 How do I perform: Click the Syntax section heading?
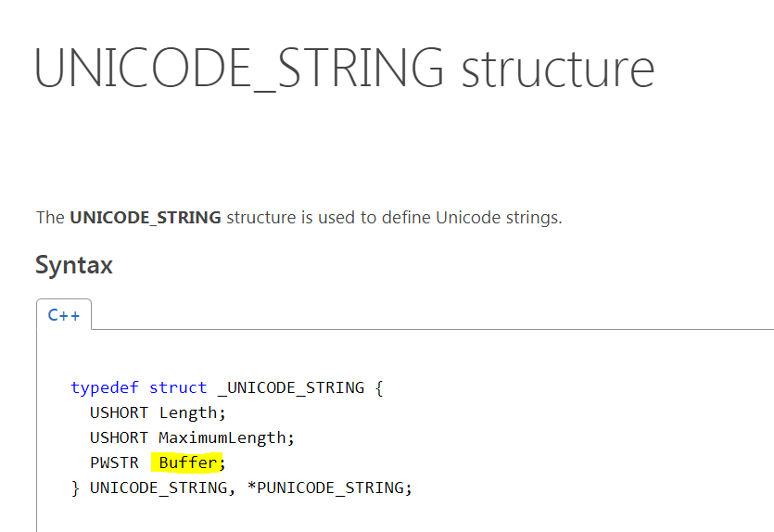click(74, 266)
